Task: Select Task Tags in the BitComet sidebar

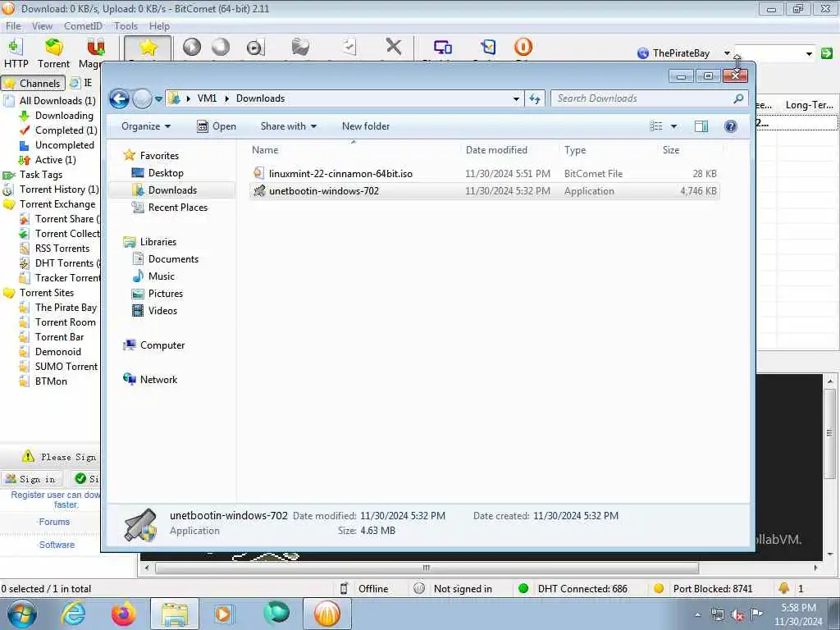Action: tap(41, 175)
